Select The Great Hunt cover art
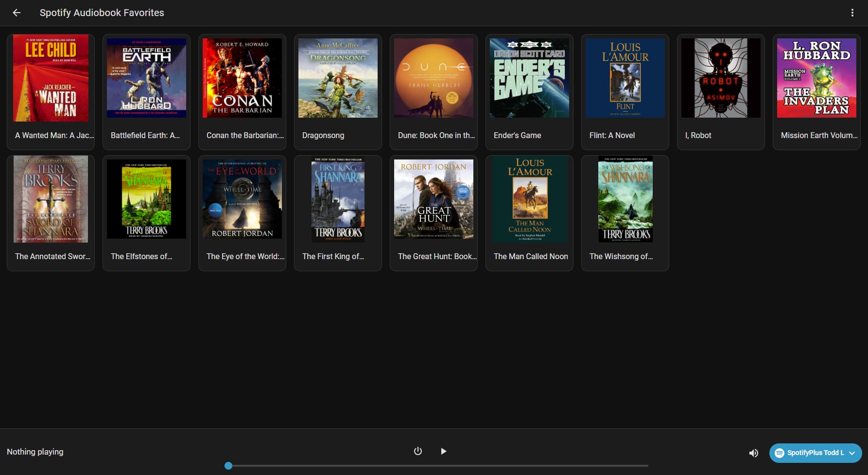The width and height of the screenshot is (868, 475). [x=434, y=199]
